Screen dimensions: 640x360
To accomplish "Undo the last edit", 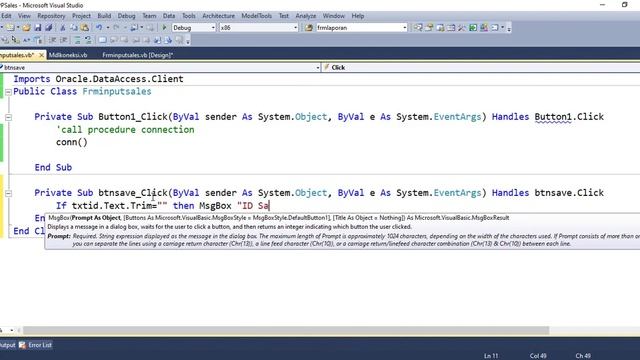I will (99, 28).
